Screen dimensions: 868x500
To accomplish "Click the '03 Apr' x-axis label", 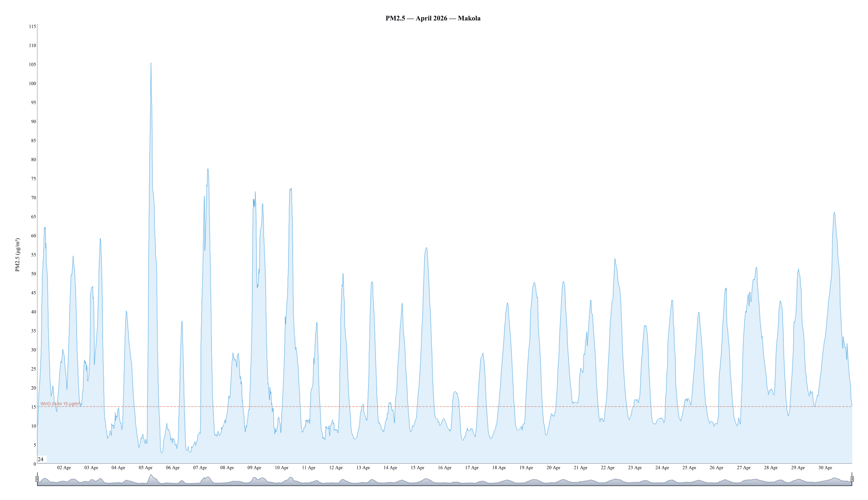I will click(91, 468).
